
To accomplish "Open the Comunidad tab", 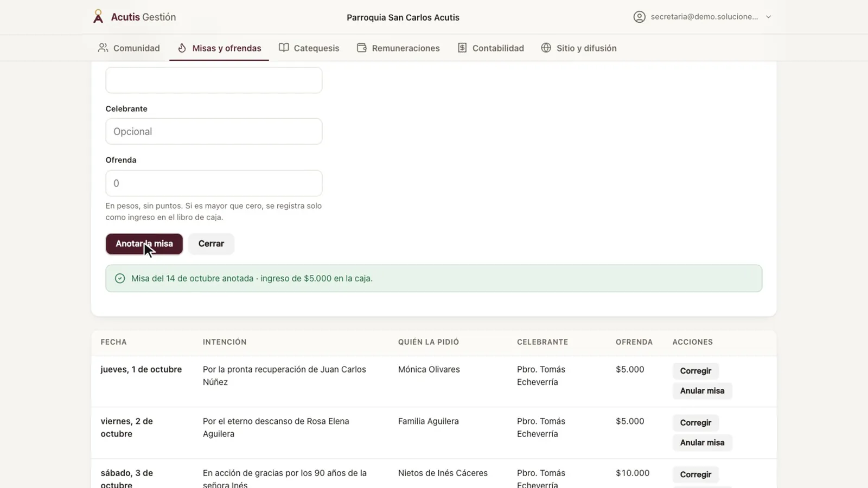I will coord(129,48).
